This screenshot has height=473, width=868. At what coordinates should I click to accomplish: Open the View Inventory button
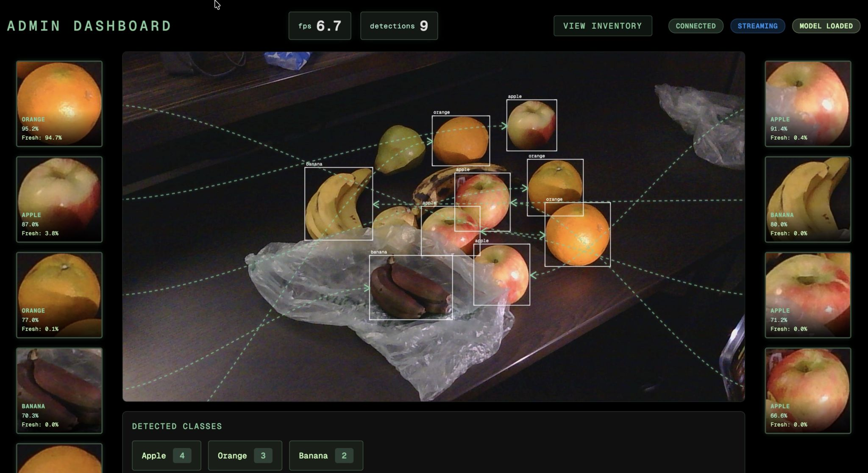(x=602, y=26)
